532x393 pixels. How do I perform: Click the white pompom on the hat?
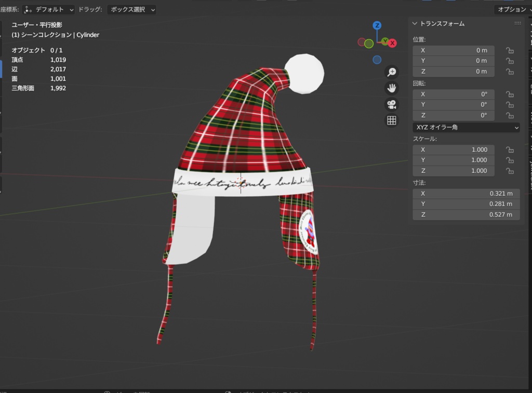304,74
